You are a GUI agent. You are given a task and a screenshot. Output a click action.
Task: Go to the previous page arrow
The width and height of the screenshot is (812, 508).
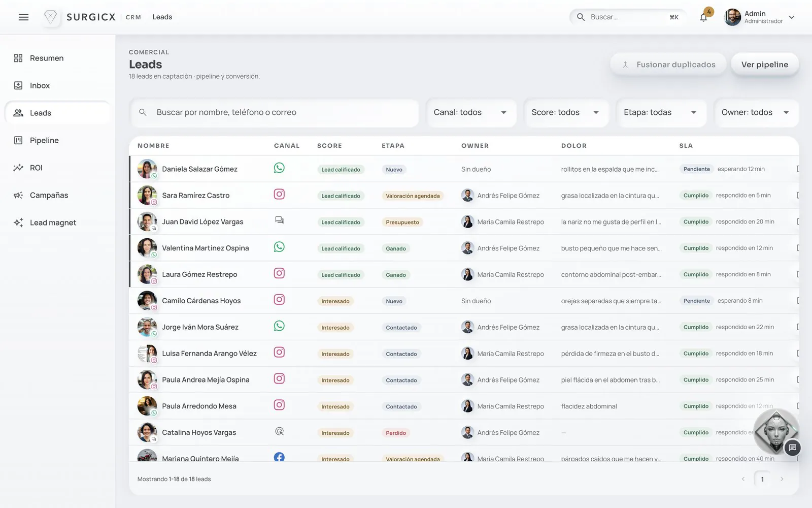click(x=743, y=479)
